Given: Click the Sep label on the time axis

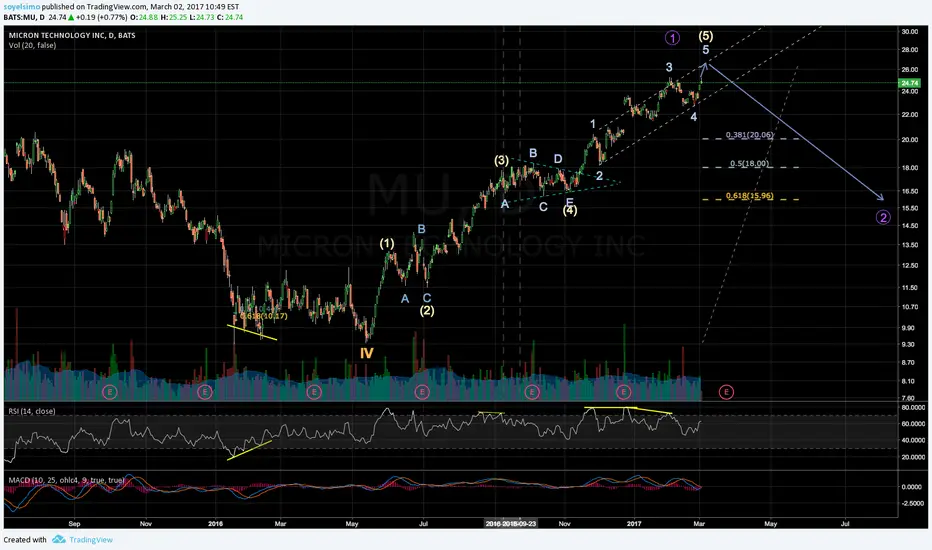Looking at the screenshot, I should 74,524.
